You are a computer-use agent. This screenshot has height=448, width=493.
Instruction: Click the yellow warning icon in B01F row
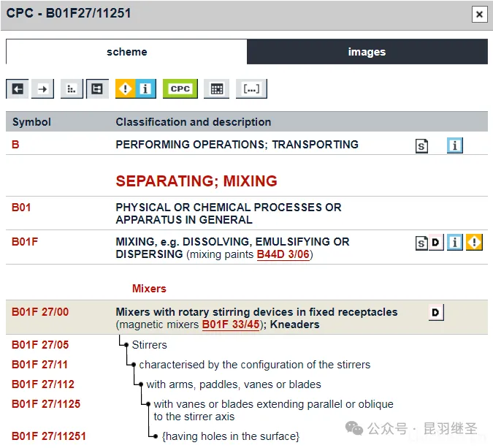tap(474, 243)
